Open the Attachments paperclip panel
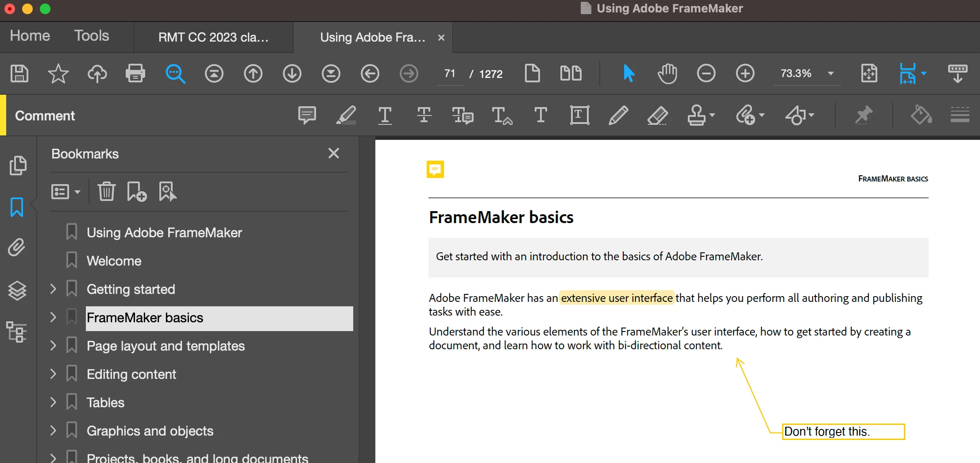This screenshot has height=463, width=980. tap(17, 248)
